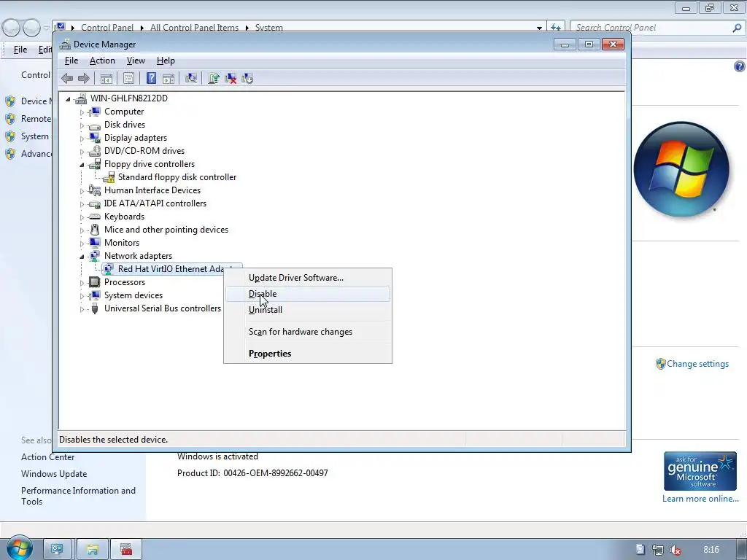Open the File menu in Device Manager
This screenshot has height=560, width=747.
(x=71, y=61)
